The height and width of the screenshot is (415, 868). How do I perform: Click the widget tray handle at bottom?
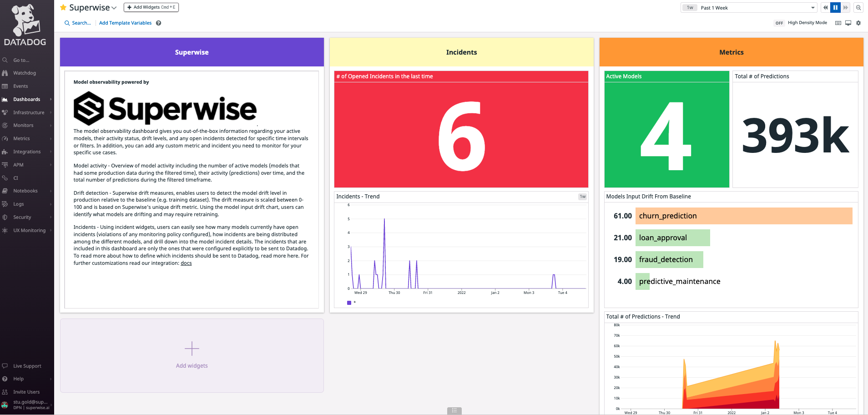point(454,410)
